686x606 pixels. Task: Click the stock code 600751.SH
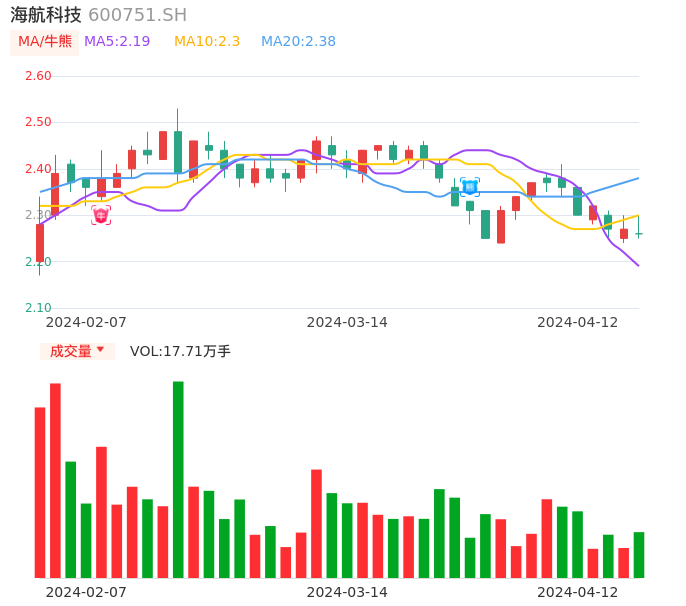point(137,15)
